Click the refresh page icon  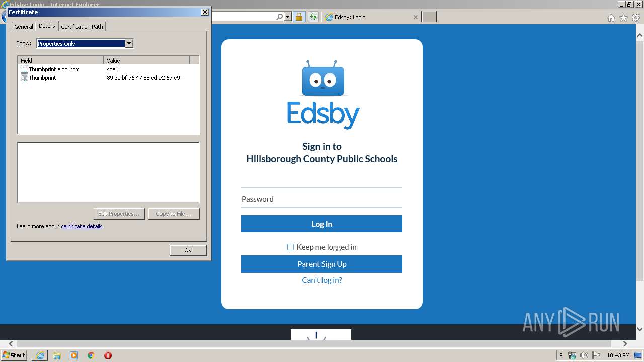click(313, 17)
